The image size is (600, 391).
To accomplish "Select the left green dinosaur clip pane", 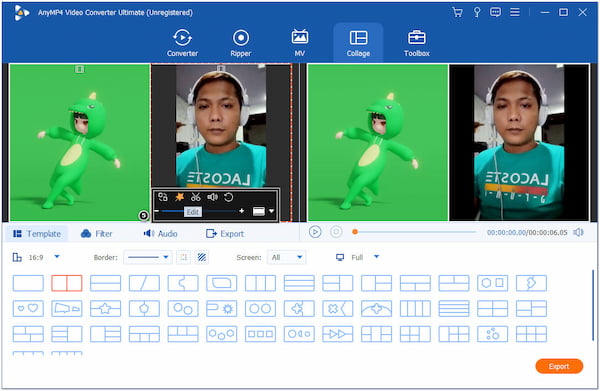I will pyautogui.click(x=80, y=142).
